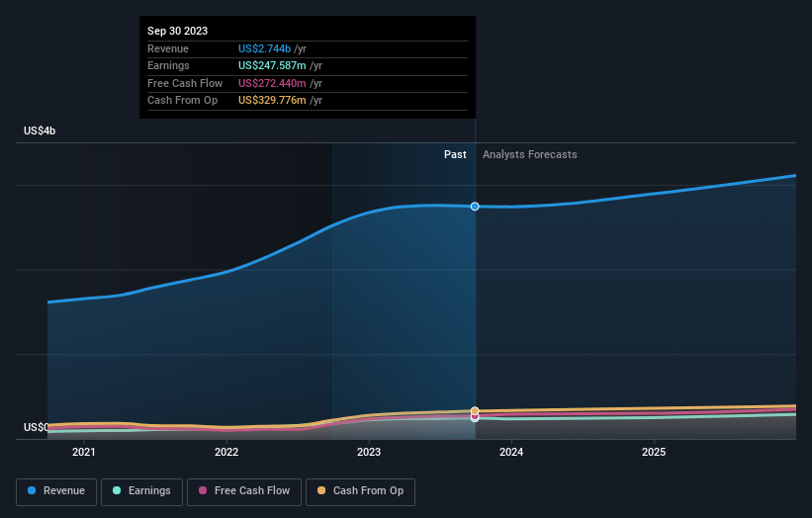Viewport: 812px width, 518px height.
Task: Click the blue Revenue data point marker
Action: point(475,207)
